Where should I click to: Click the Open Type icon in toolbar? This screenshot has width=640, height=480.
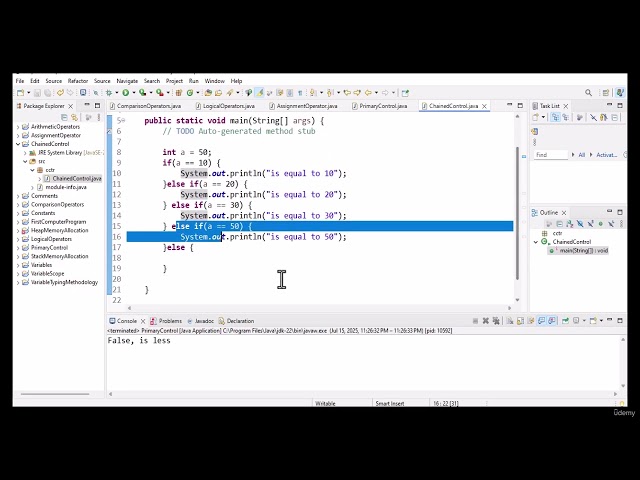[208, 93]
